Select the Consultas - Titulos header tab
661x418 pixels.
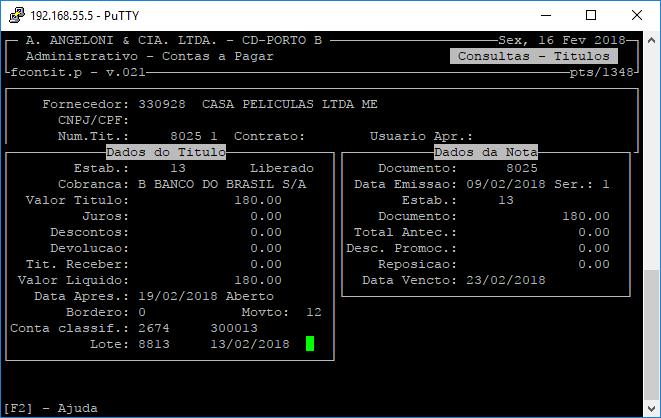click(x=533, y=57)
